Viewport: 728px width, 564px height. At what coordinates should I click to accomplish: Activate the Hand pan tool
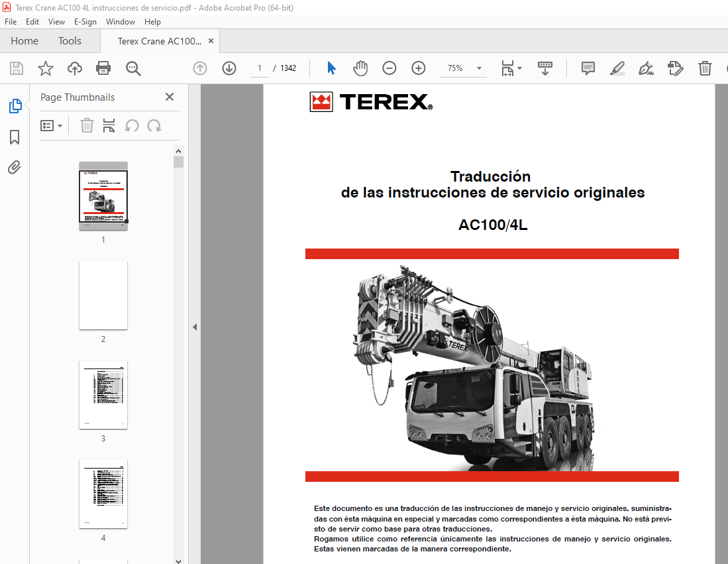(360, 68)
